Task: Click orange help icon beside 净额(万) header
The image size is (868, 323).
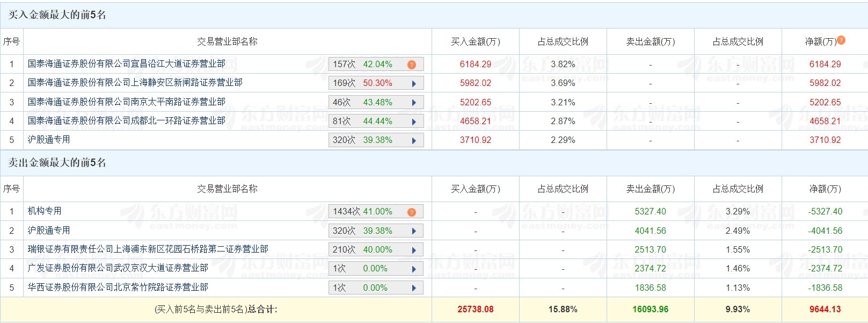Action: coord(841,40)
